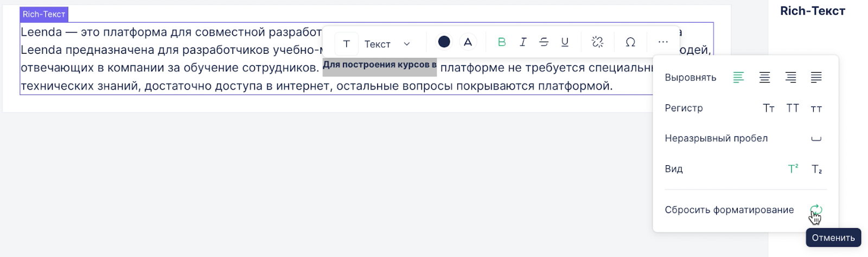Click the reset formatting icon
The height and width of the screenshot is (257, 868).
[816, 210]
